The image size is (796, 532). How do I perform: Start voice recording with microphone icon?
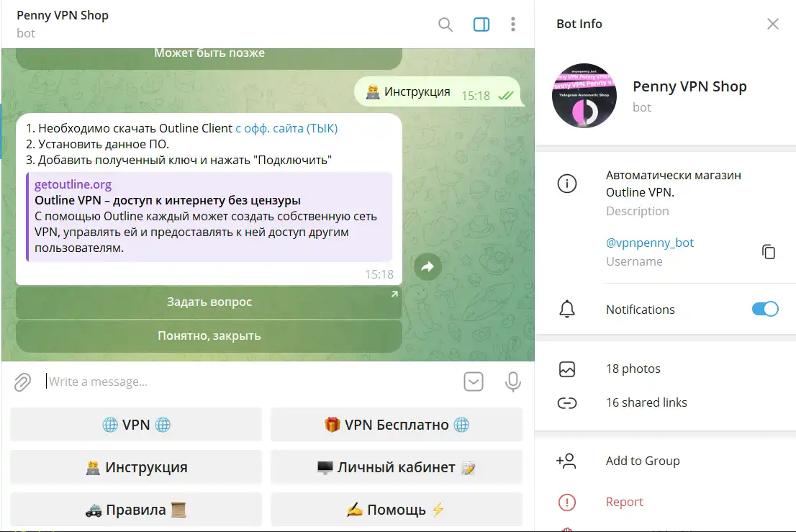[512, 382]
